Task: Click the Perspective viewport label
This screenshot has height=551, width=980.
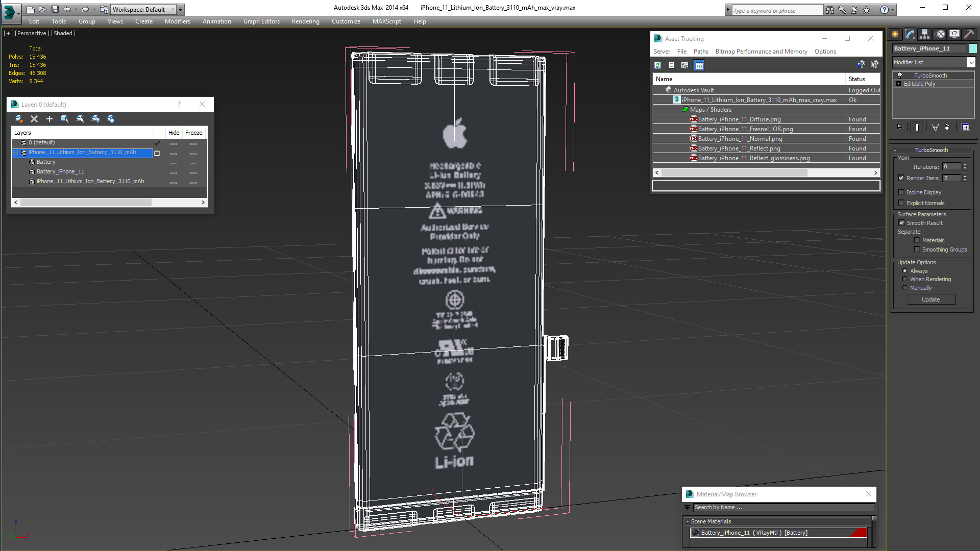Action: (x=32, y=33)
